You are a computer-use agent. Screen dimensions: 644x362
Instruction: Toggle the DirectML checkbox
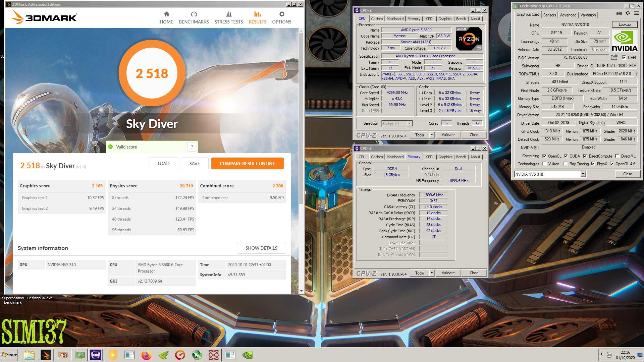coord(617,156)
